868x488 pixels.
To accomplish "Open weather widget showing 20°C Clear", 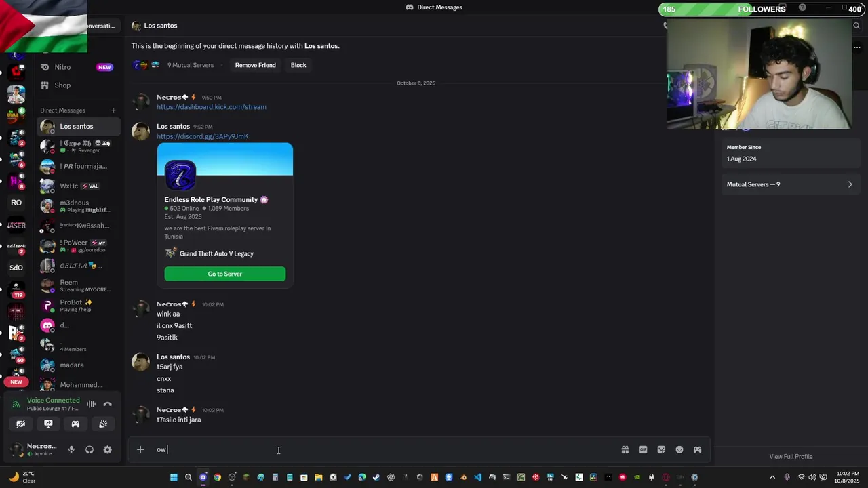I will click(22, 477).
